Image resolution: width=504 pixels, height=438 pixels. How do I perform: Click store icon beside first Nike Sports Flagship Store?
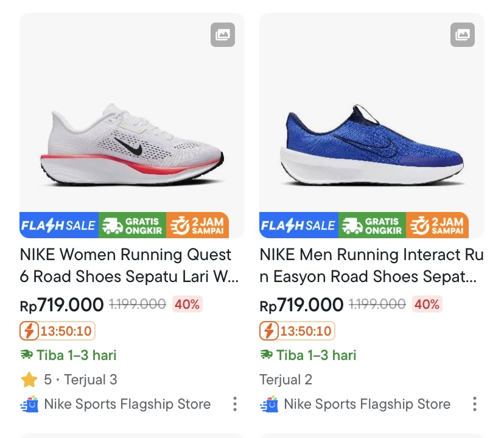(29, 404)
